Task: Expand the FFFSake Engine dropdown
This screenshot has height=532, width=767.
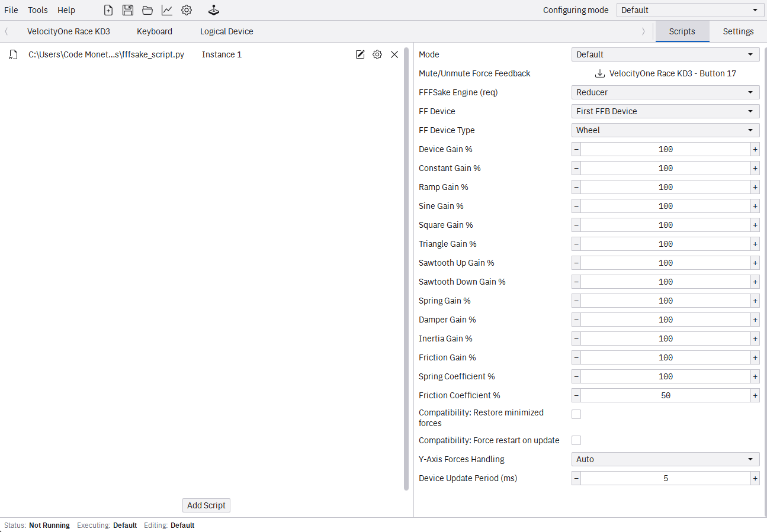Action: point(665,92)
